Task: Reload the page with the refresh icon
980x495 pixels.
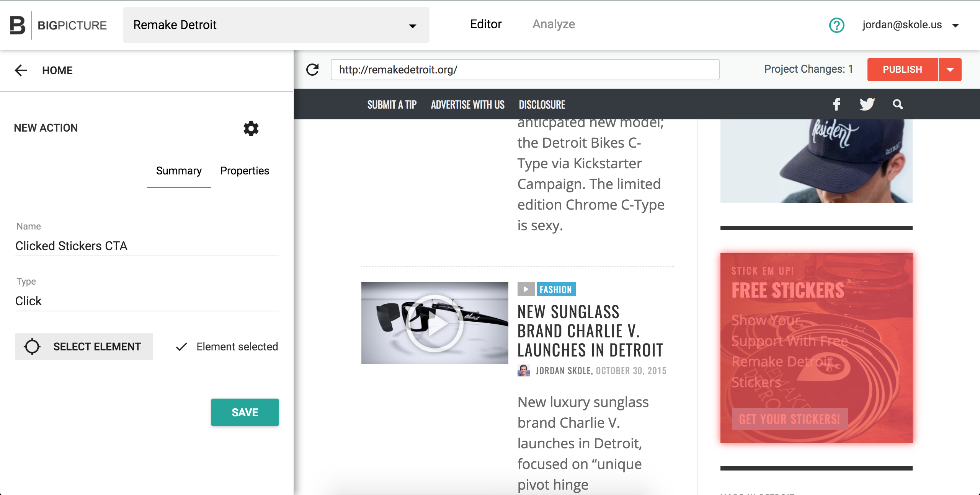Action: [312, 70]
